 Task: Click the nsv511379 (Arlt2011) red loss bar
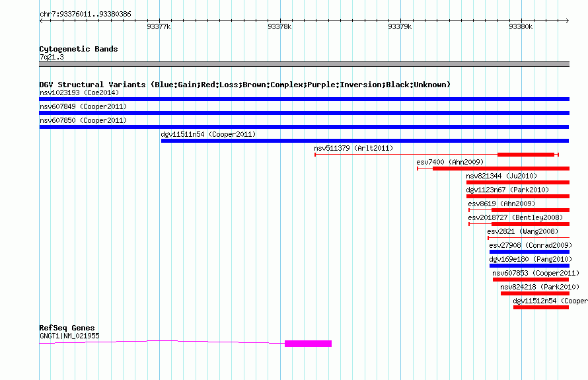point(526,155)
